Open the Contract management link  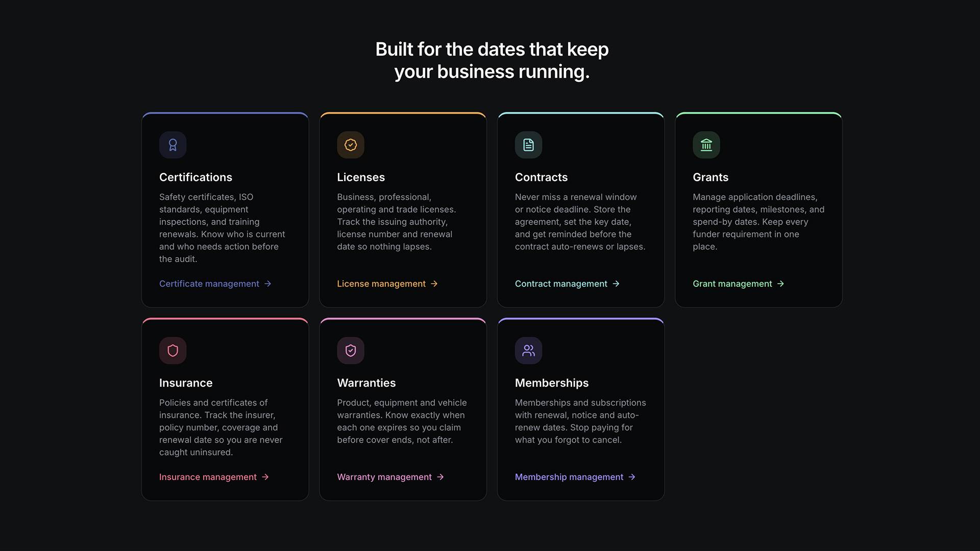point(567,284)
